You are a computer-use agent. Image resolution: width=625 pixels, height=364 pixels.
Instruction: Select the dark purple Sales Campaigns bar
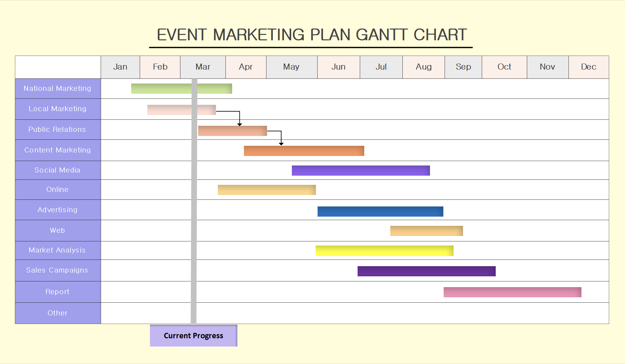coord(426,271)
